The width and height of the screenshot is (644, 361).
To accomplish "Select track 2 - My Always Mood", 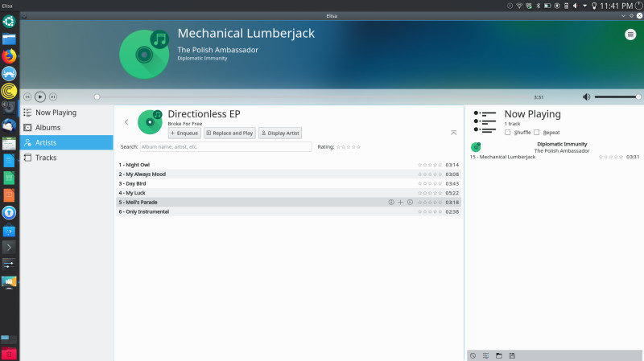I will point(288,174).
